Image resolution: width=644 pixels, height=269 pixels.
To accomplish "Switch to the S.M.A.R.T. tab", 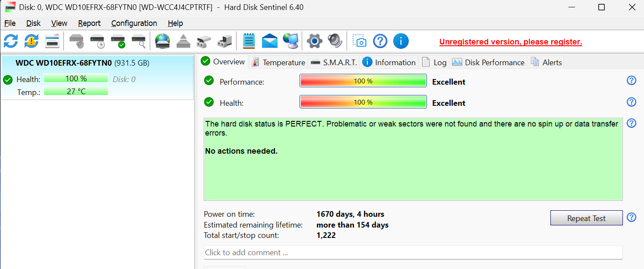I will 334,62.
